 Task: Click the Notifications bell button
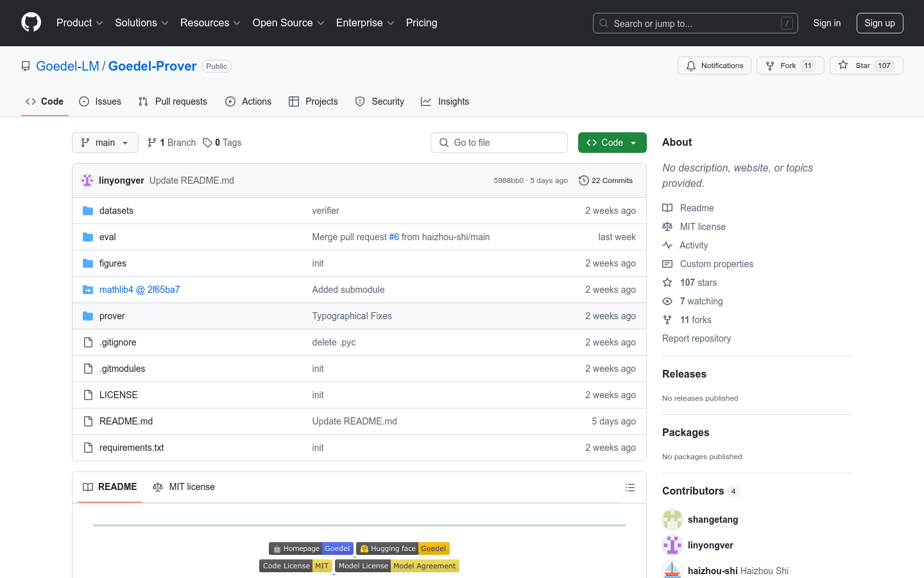pos(714,66)
